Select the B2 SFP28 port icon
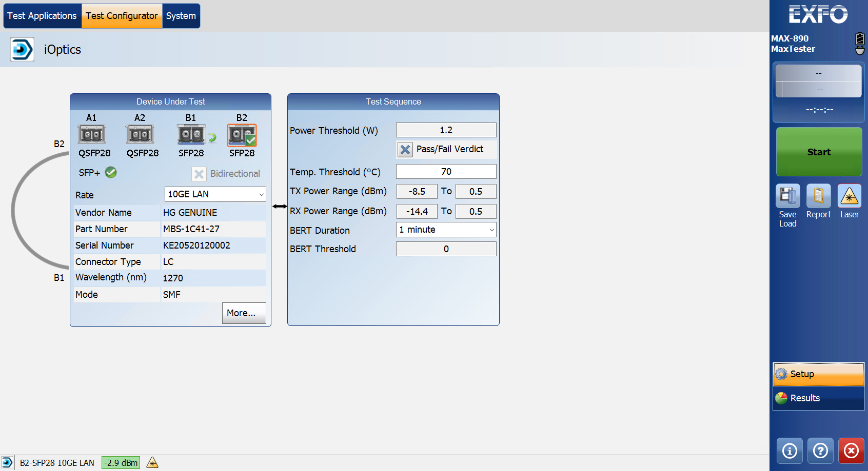The width and height of the screenshot is (868, 471). tap(242, 135)
